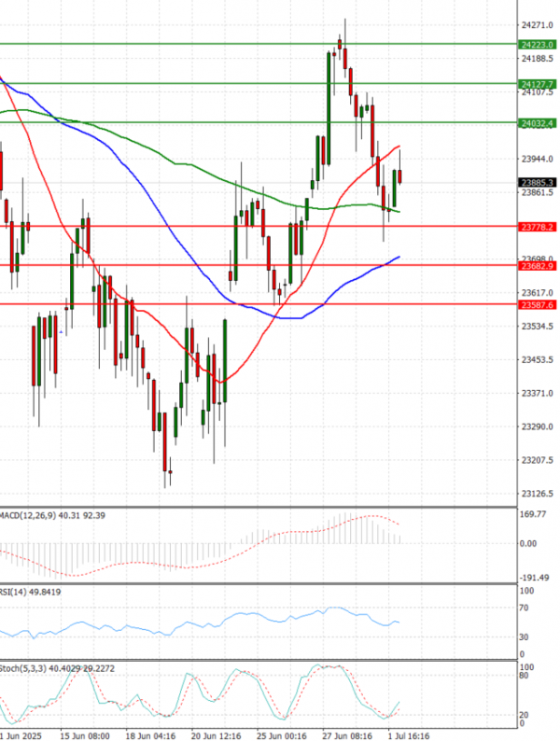
Task: Click the 18 Jun 04:16 time axis label
Action: (x=150, y=735)
